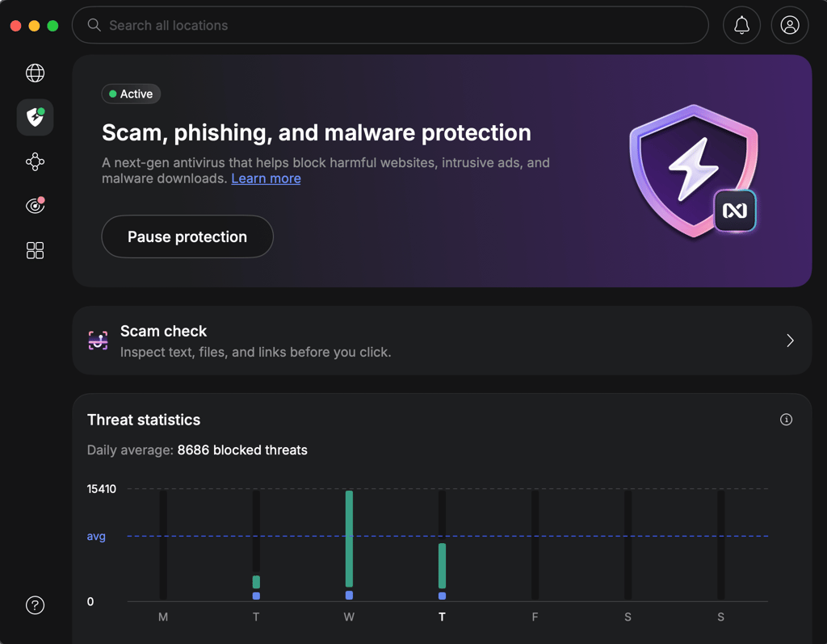Click the W day label on chart
The height and width of the screenshot is (644, 827).
[349, 617]
